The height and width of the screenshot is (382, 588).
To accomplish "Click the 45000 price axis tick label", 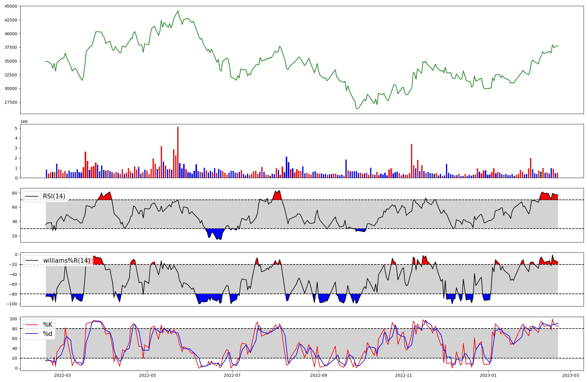I will pyautogui.click(x=11, y=6).
